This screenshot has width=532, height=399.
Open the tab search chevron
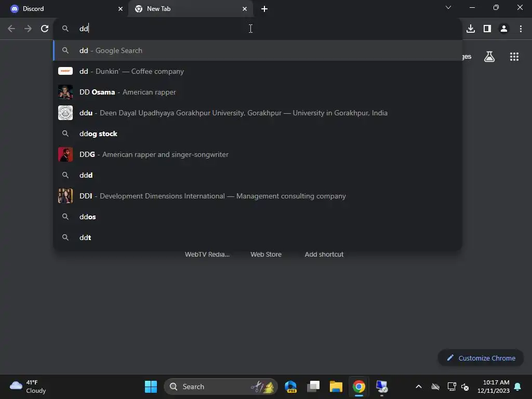pos(448,7)
